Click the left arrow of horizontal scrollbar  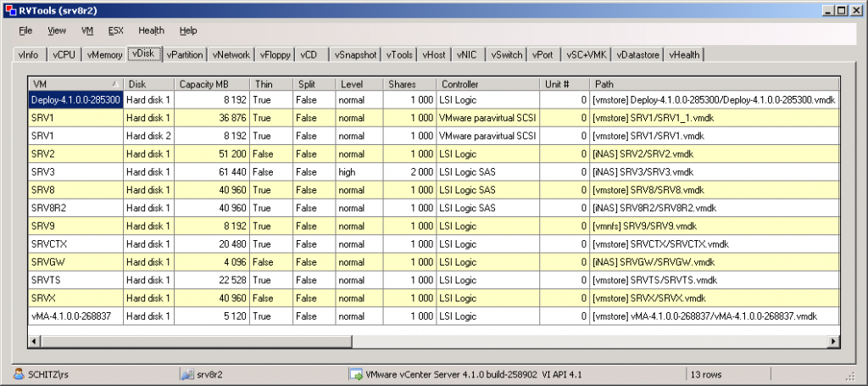pyautogui.click(x=34, y=342)
